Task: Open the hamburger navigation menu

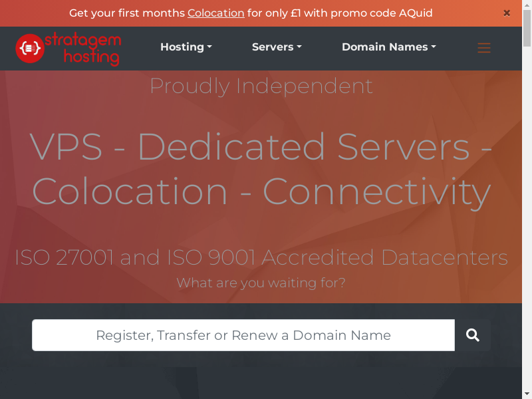Action: tap(484, 48)
